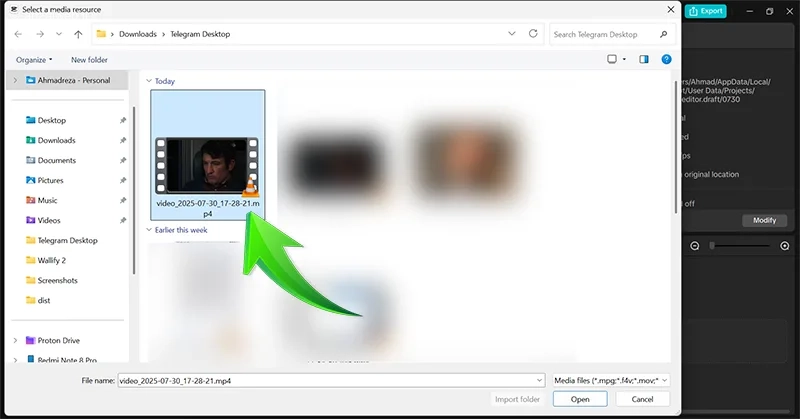The image size is (800, 419).
Task: Select Downloads in the navigation pane
Action: (56, 140)
